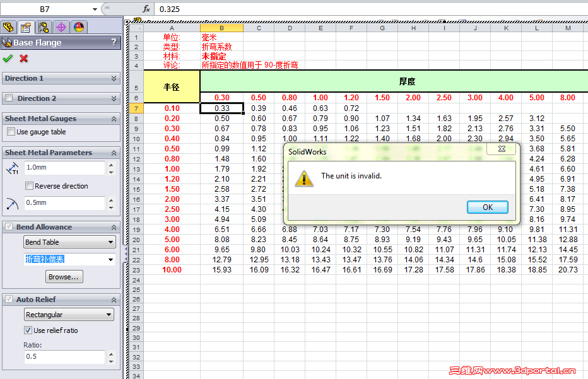Screen dimensions: 588x379
Task: Uncheck Use relief ratio
Action: coord(28,330)
